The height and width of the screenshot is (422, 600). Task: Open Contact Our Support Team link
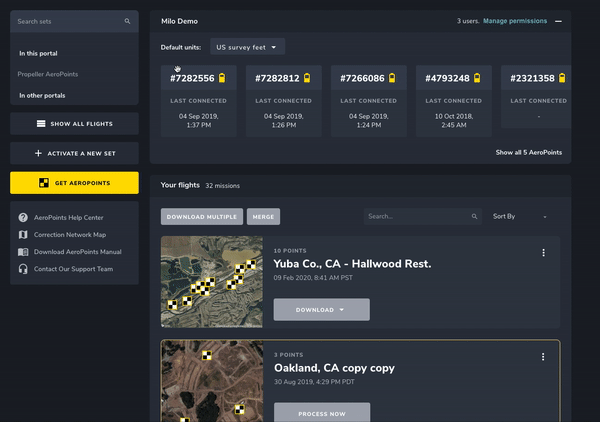point(73,269)
